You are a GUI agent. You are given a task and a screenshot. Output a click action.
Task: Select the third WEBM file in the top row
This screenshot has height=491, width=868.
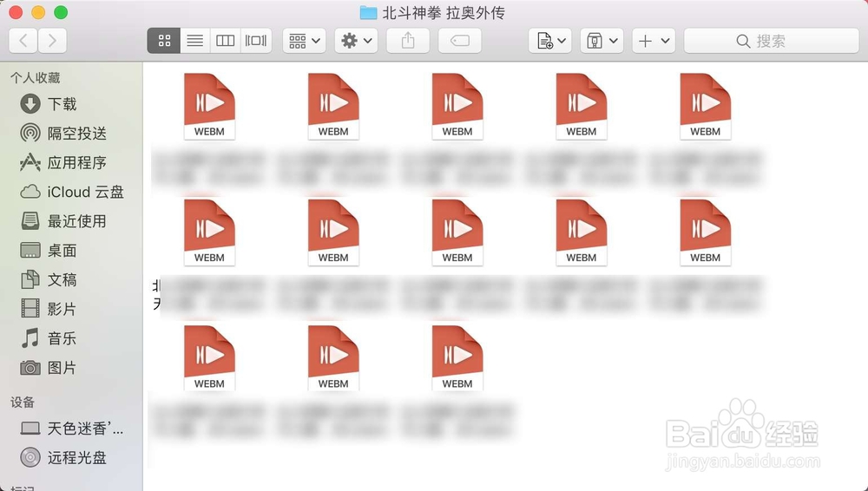click(x=457, y=107)
